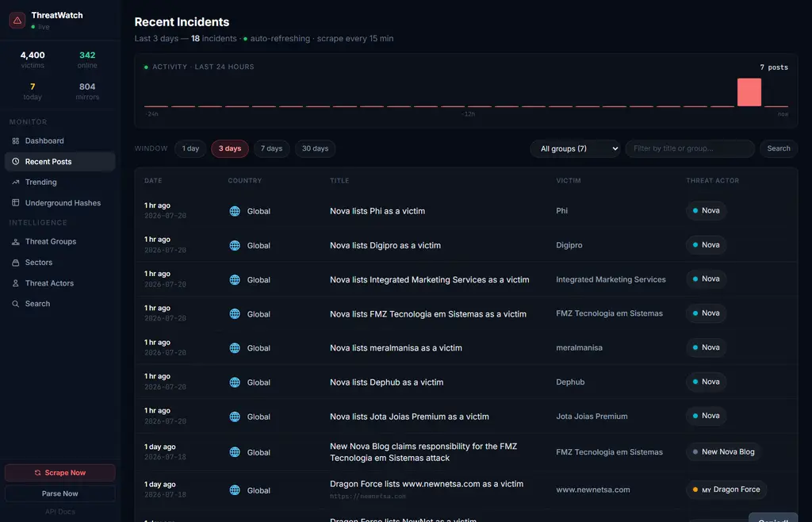Click the Scrape Now button
This screenshot has height=522, width=812.
tap(60, 473)
